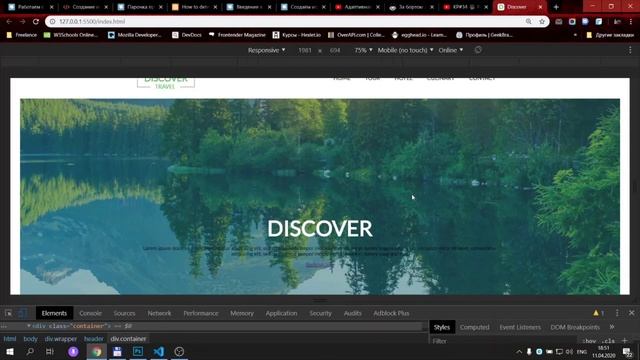
Task: Open the Adblock Plus tab
Action: tap(391, 313)
